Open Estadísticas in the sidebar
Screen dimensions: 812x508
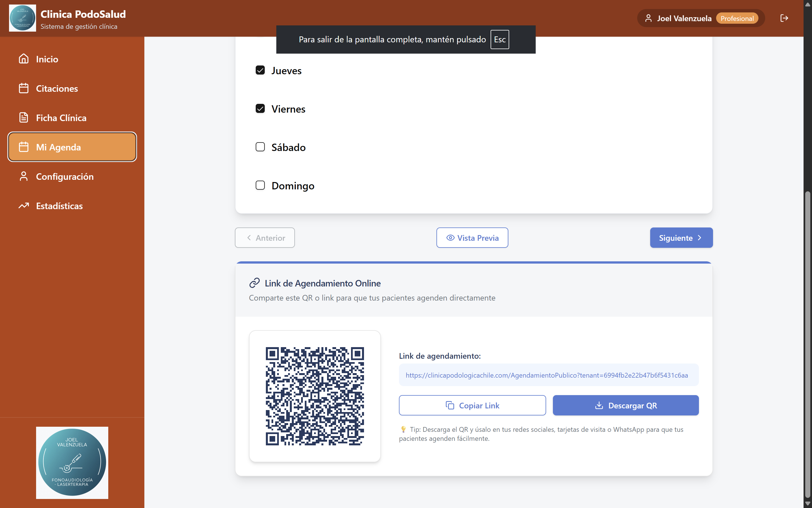pos(72,206)
